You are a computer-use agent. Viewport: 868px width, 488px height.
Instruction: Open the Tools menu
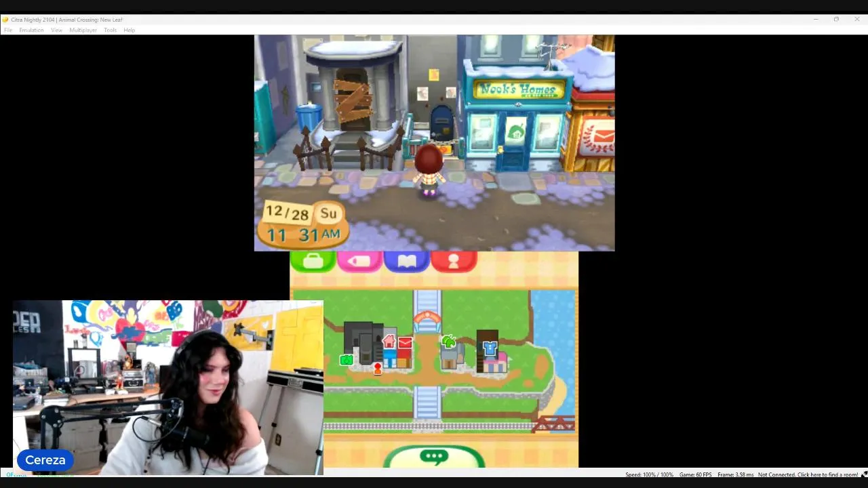(x=110, y=30)
